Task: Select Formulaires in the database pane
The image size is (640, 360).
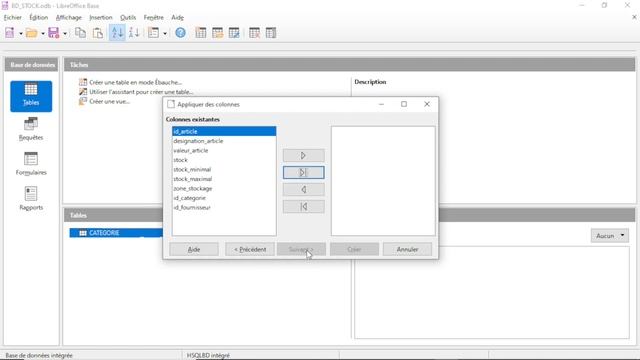Action: pyautogui.click(x=31, y=164)
